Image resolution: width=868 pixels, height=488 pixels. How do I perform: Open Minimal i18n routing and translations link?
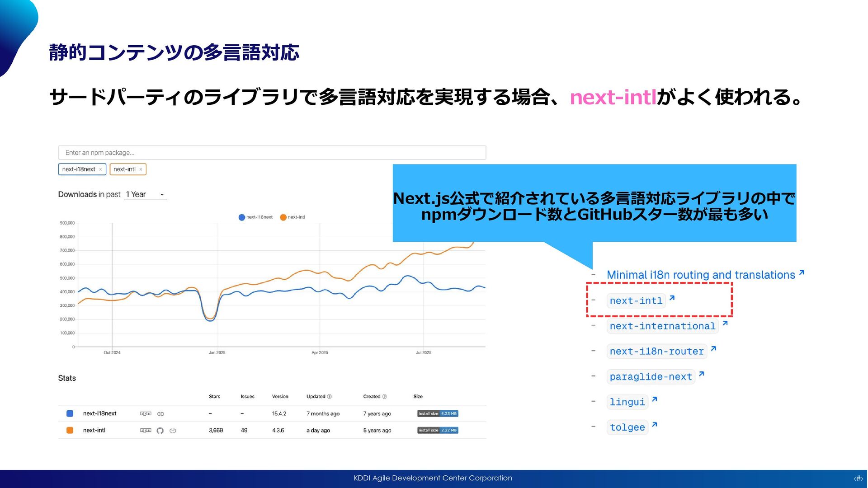(x=700, y=275)
